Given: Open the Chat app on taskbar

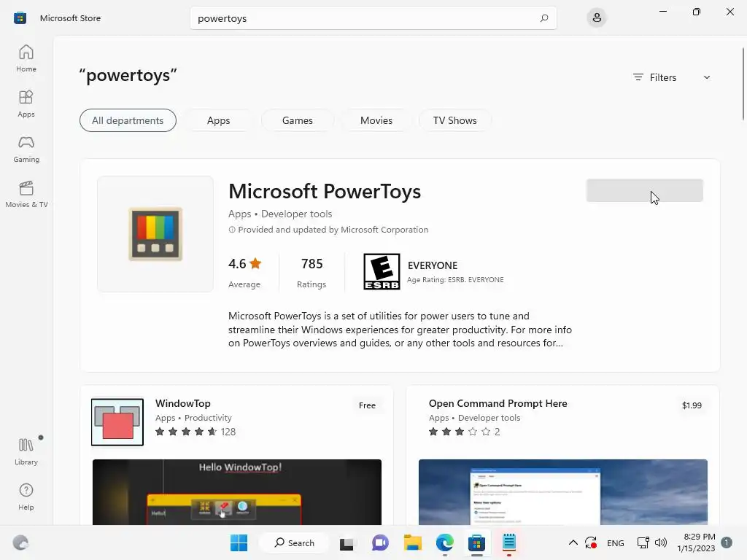Looking at the screenshot, I should (379, 542).
